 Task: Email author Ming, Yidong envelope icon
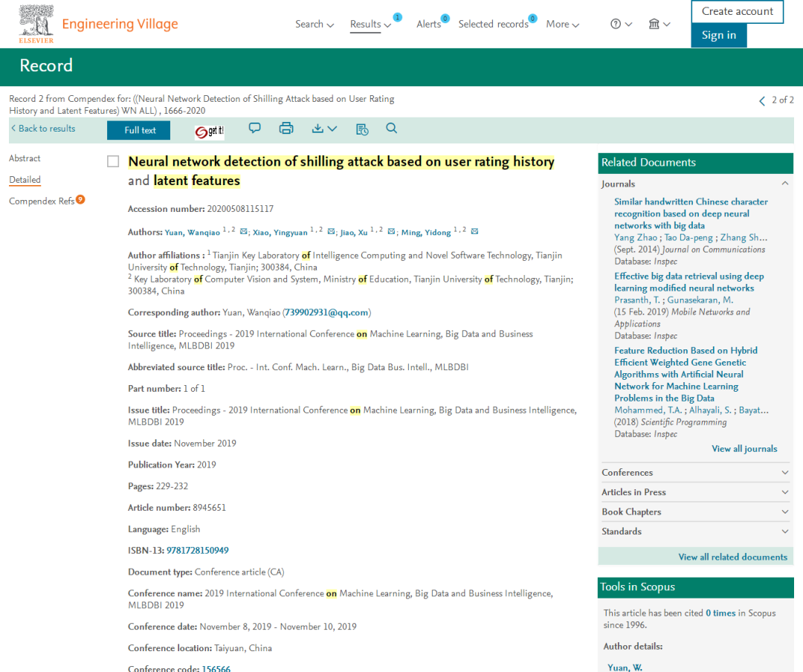pos(474,231)
